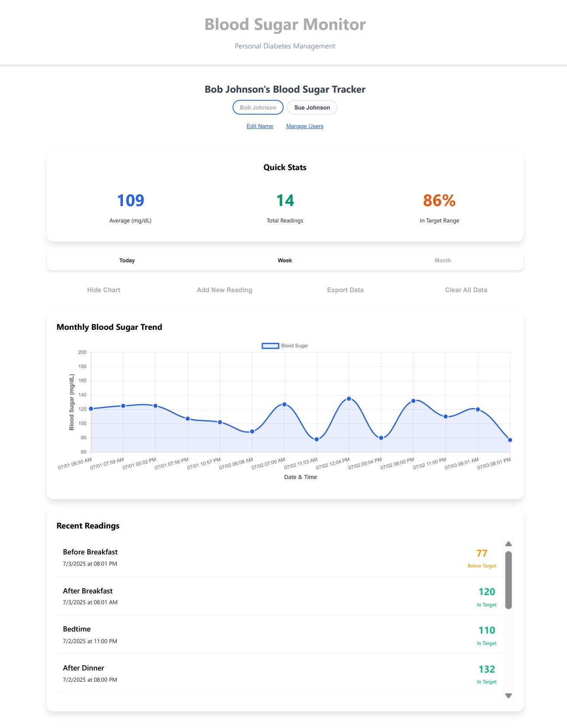Click the 07/02 07:00 AM chart data point
The image size is (567, 728).
284,404
